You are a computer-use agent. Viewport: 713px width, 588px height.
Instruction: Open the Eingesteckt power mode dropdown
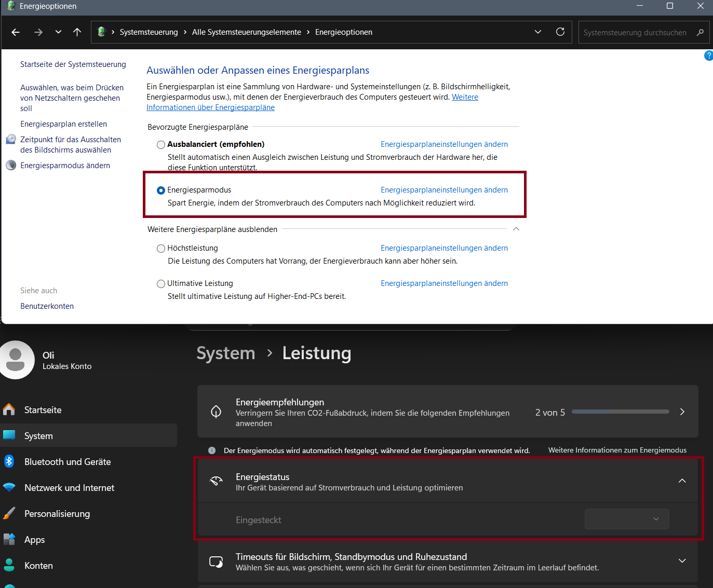(627, 519)
